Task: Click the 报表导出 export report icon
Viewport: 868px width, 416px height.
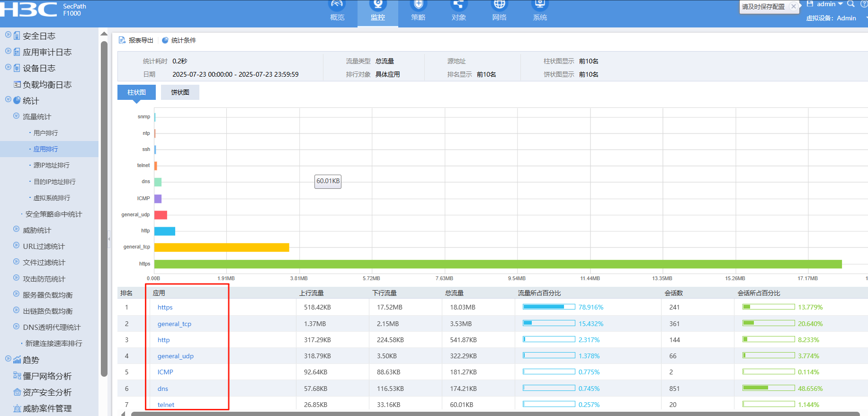Action: tap(122, 40)
